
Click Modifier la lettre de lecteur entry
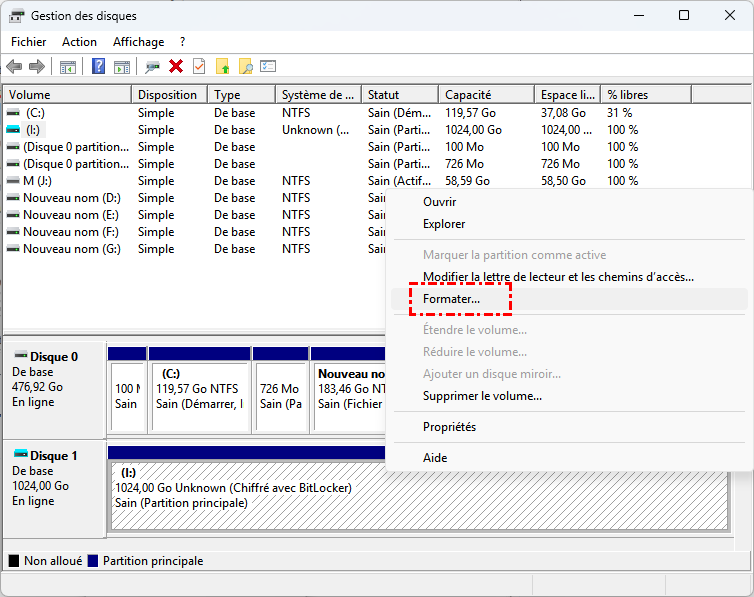[558, 277]
